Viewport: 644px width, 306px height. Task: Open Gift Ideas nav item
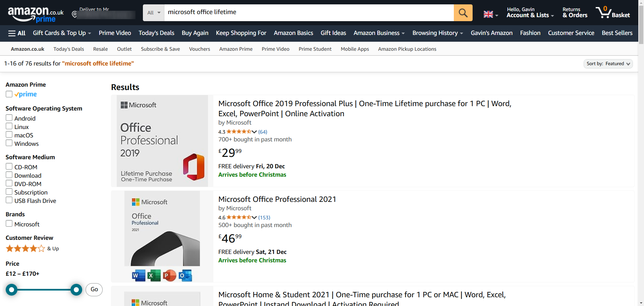point(333,33)
